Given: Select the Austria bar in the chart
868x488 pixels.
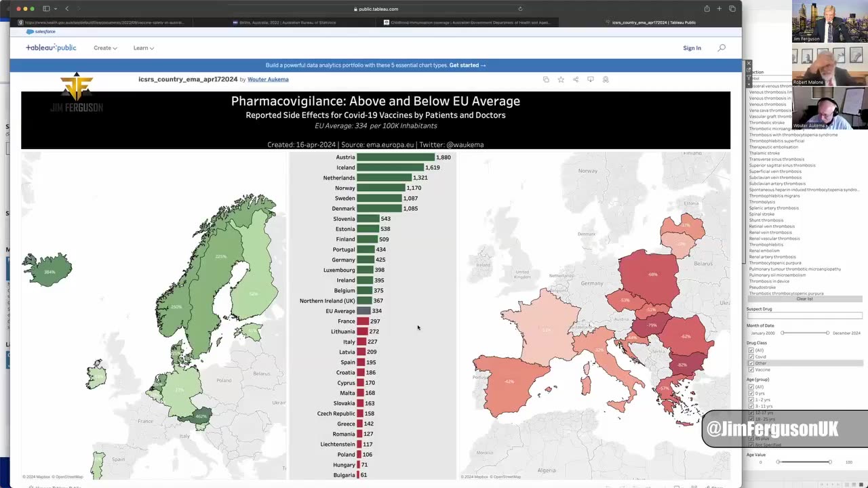Looking at the screenshot, I should (x=395, y=157).
